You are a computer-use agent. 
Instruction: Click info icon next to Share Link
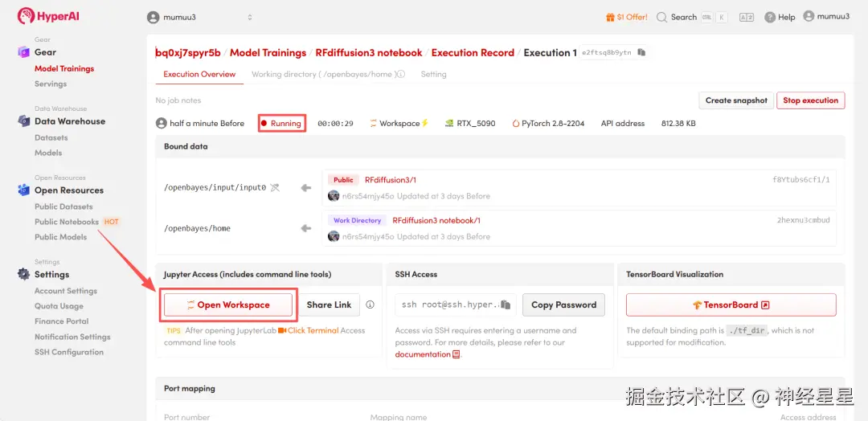point(371,305)
